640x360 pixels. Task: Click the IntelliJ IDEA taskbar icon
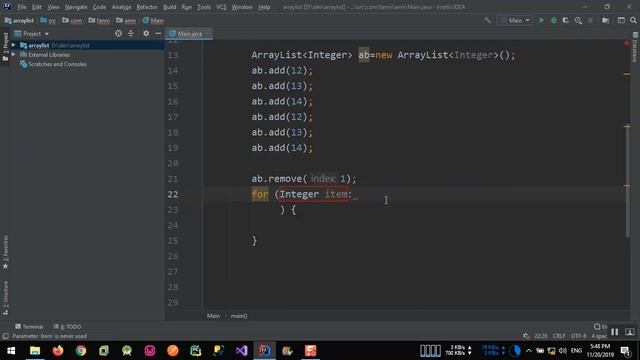(x=264, y=351)
